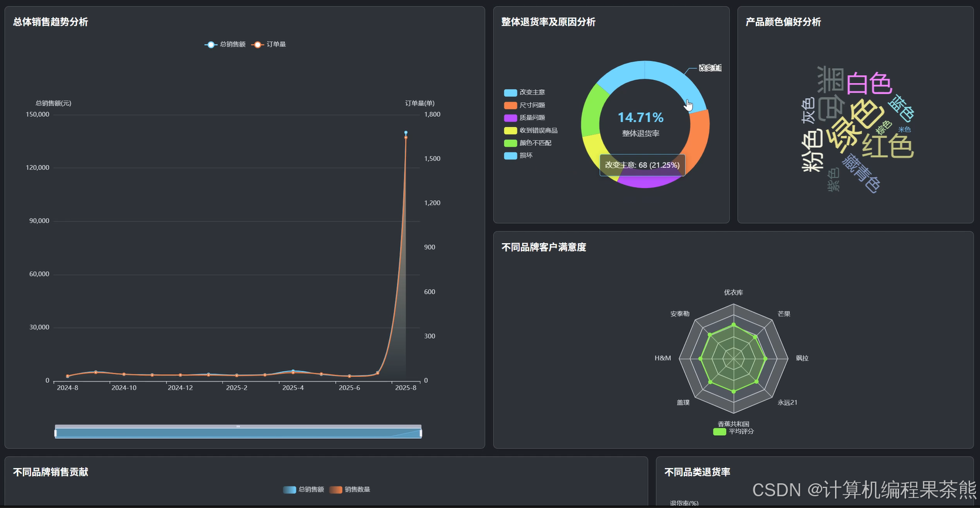The image size is (980, 508).
Task: Click the 2024-8 x-axis label
Action: (67, 388)
